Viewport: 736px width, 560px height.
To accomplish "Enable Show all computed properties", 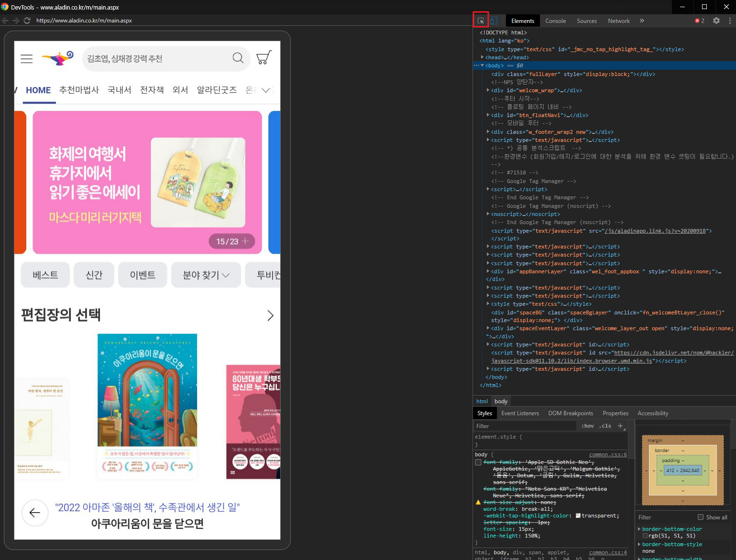I will coord(701,517).
